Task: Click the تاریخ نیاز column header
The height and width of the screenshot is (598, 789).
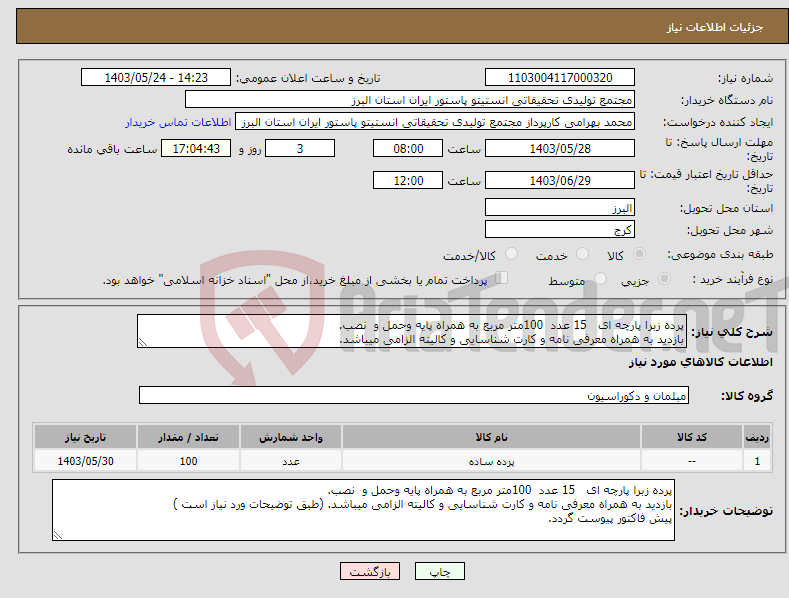Action: coord(85,437)
